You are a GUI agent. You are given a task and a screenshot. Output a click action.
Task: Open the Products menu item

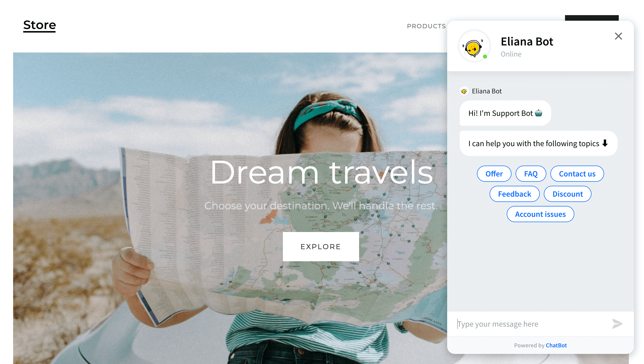pyautogui.click(x=426, y=26)
